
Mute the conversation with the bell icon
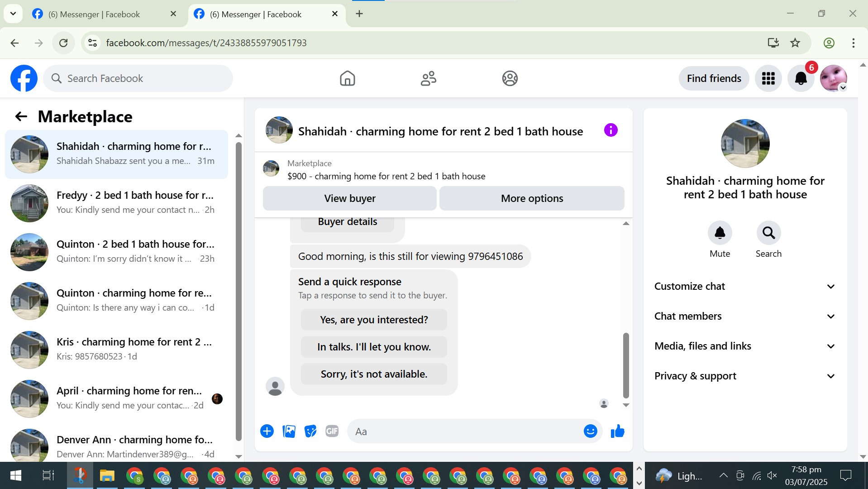point(720,233)
